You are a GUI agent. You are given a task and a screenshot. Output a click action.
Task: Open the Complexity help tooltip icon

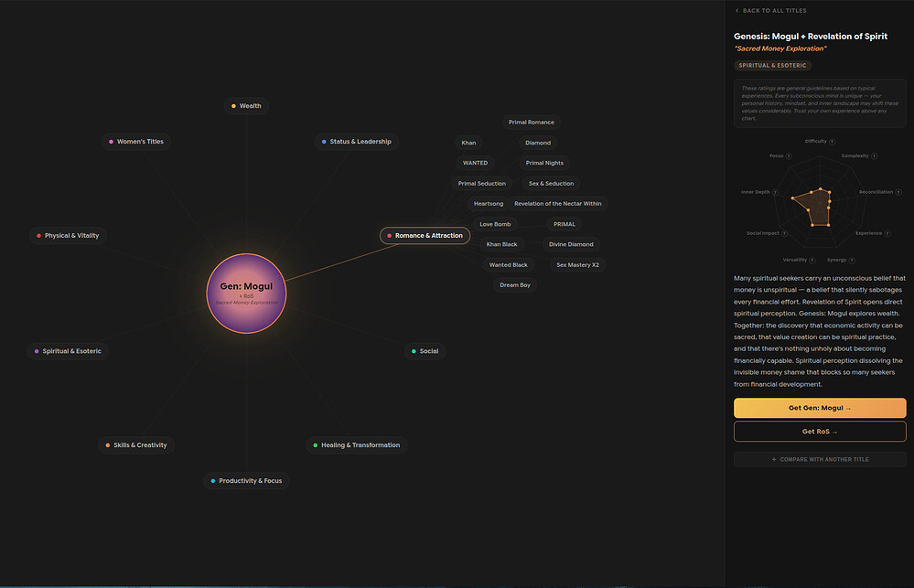875,156
